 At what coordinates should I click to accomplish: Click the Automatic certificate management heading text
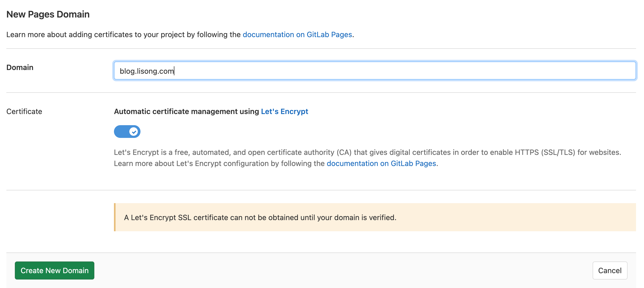point(186,111)
